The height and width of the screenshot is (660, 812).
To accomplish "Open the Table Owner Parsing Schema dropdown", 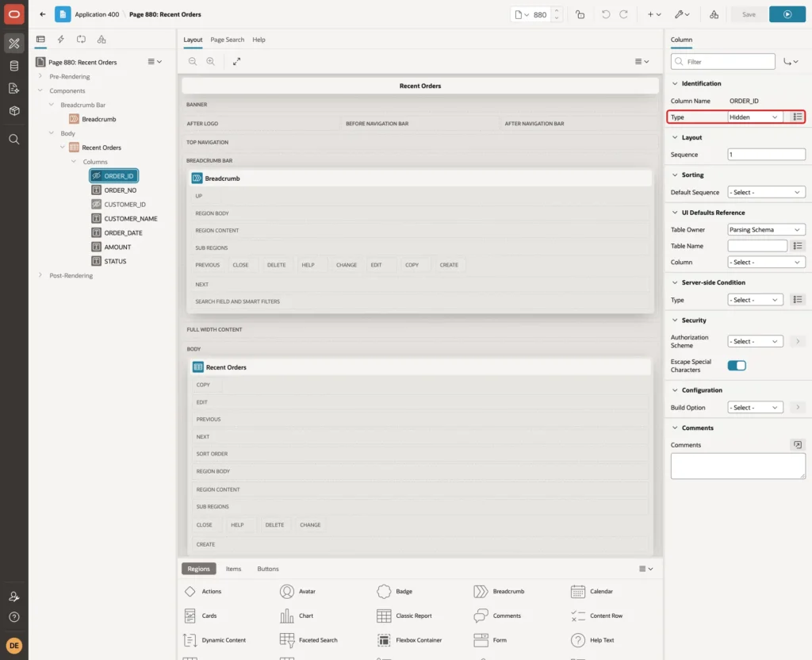I will tap(766, 229).
